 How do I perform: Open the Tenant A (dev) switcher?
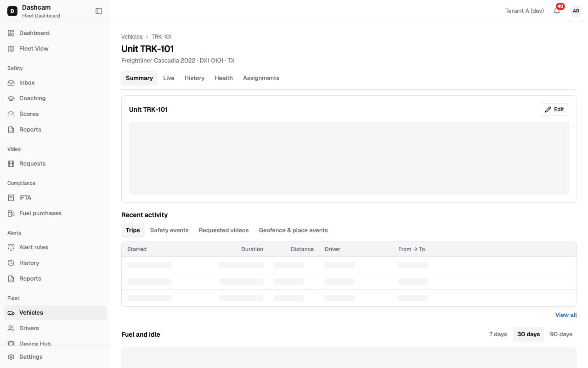(525, 11)
